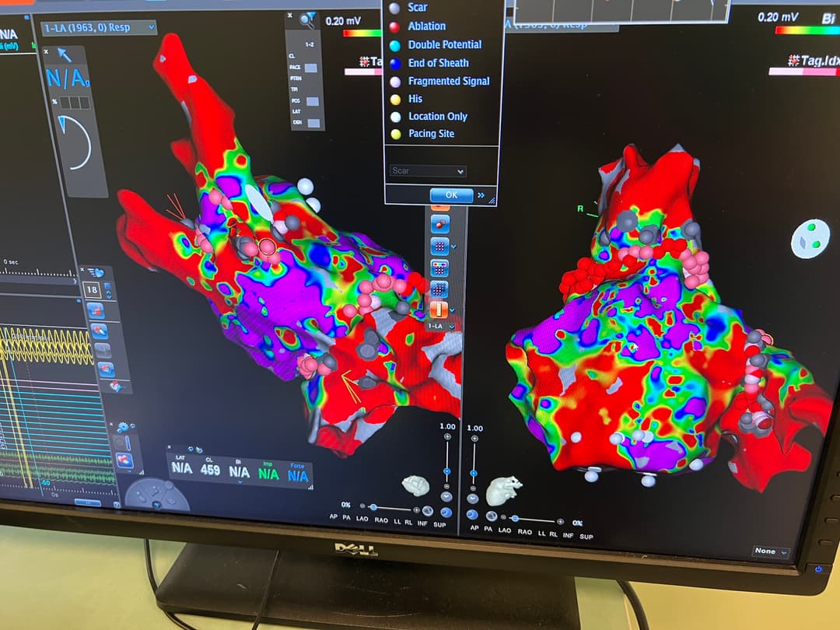Click the round button above right PA
The width and height of the screenshot is (840, 630).
click(x=492, y=516)
